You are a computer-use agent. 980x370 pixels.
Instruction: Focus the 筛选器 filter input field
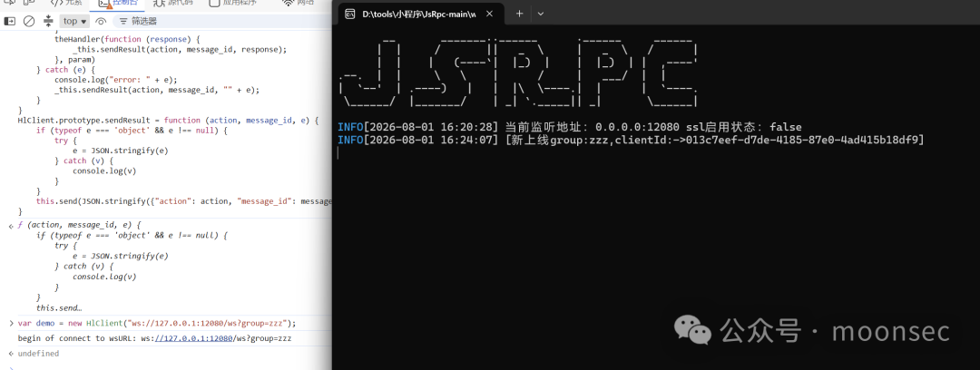[222, 21]
